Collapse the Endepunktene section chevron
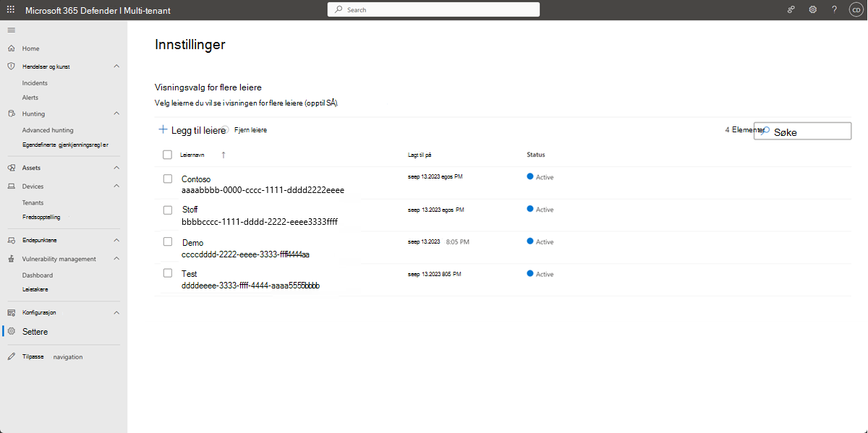Screen dimensions: 868x433 pos(117,240)
